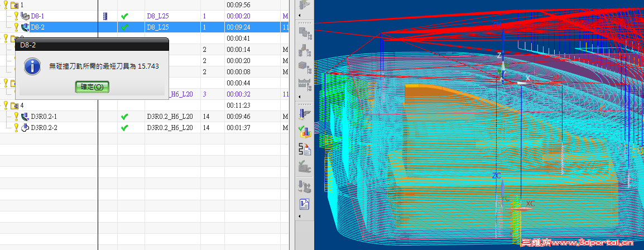The image size is (644, 250).
Task: Click the yellow status icon of D8-2
Action: (x=16, y=27)
